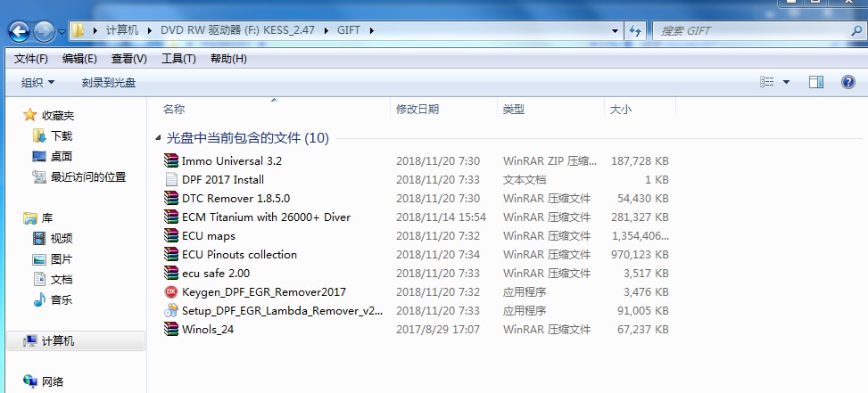Viewport: 868px width, 393px height.
Task: Click the folder icon in address bar
Action: point(78,30)
